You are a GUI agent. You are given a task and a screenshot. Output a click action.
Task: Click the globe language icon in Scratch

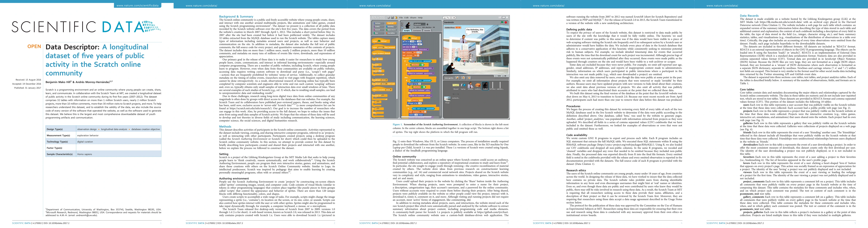pyautogui.click(x=389, y=18)
